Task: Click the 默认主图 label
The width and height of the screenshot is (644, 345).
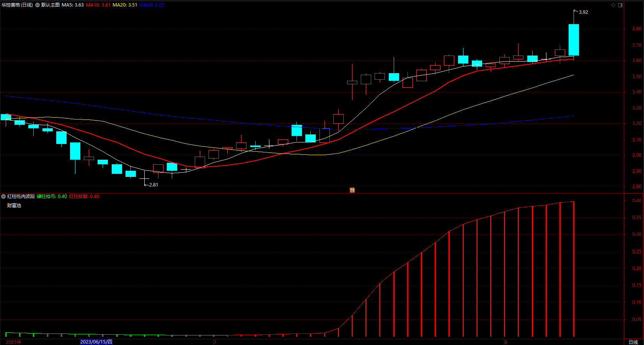Action: point(51,5)
